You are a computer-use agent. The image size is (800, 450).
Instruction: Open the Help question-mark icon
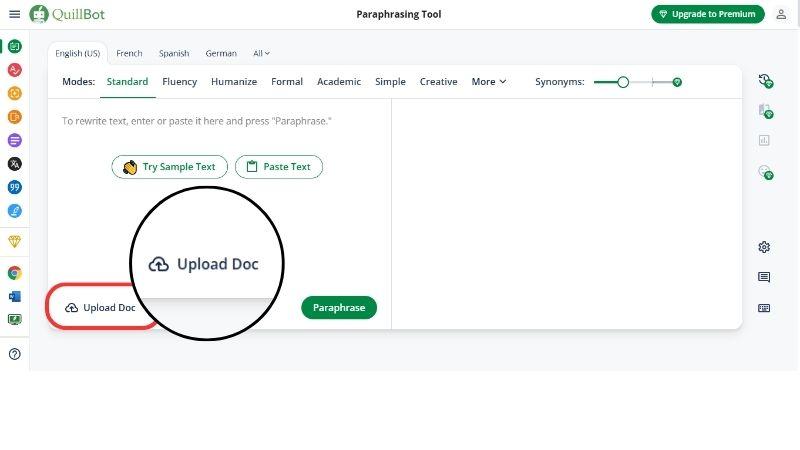click(15, 354)
